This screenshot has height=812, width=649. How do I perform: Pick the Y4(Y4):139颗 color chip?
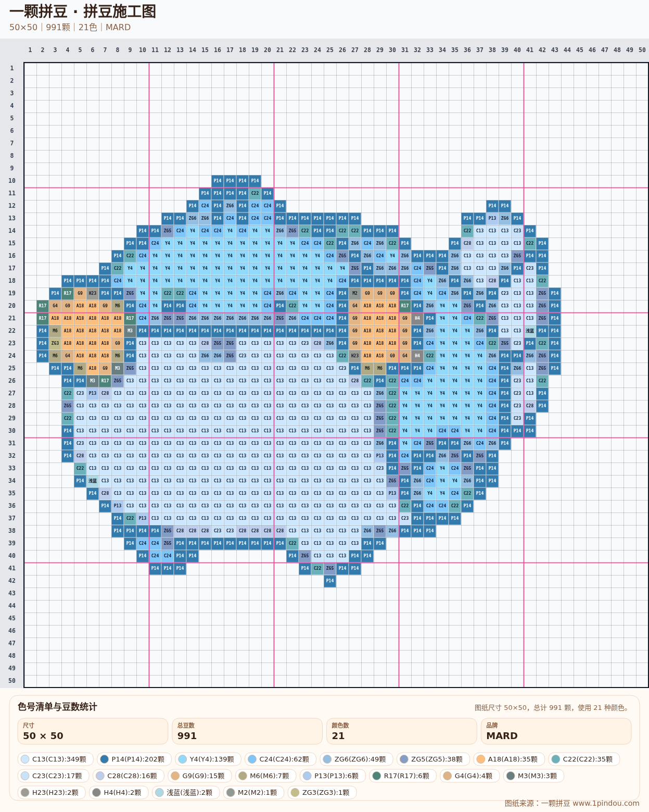tap(208, 759)
